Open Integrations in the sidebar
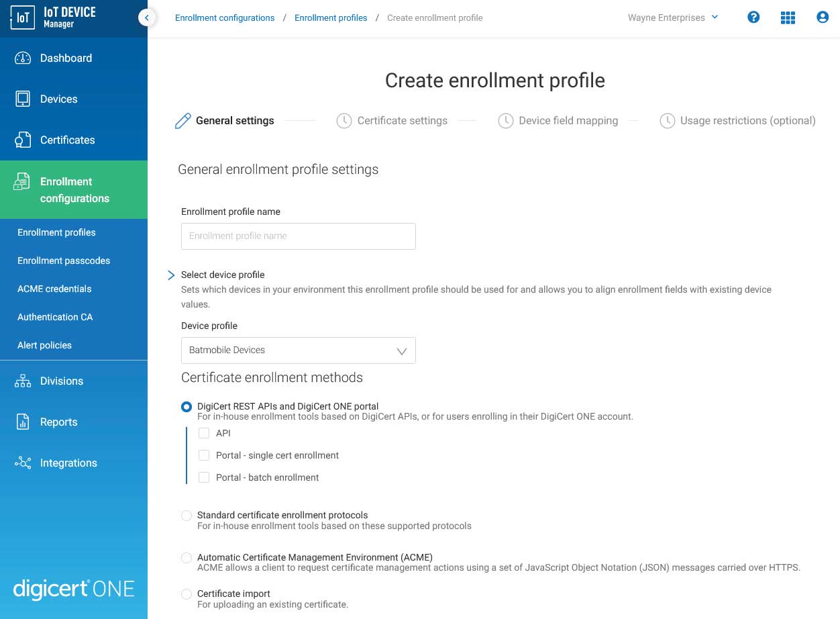 (74, 463)
